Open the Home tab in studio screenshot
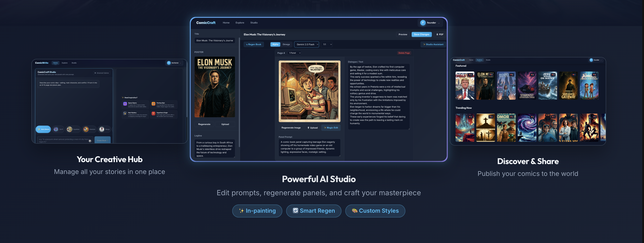644x243 pixels. pyautogui.click(x=226, y=23)
